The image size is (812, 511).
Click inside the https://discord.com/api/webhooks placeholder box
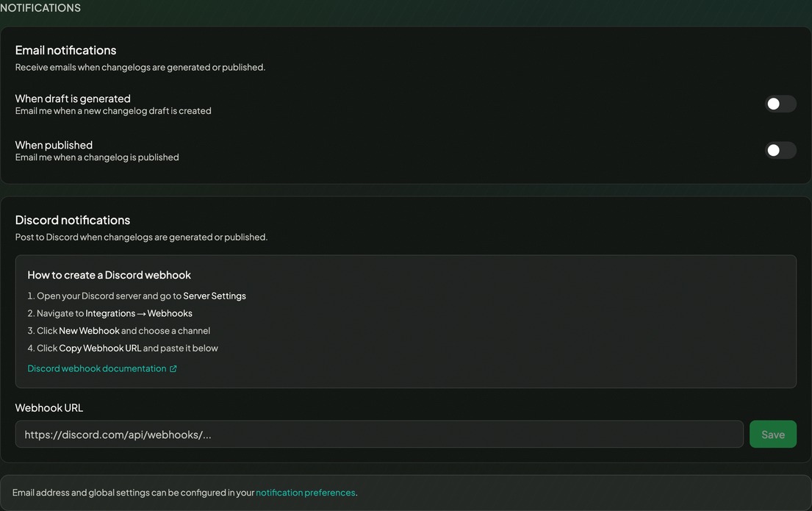(x=379, y=435)
